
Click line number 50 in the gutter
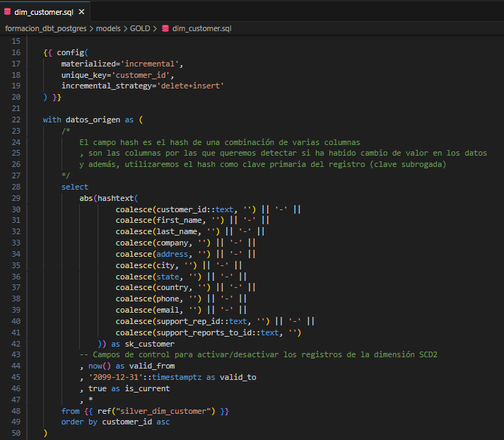tap(16, 433)
